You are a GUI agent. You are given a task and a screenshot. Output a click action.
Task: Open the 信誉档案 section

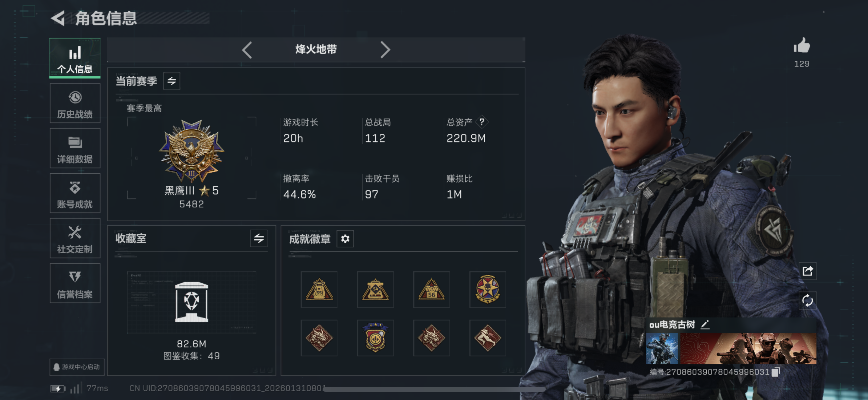75,283
